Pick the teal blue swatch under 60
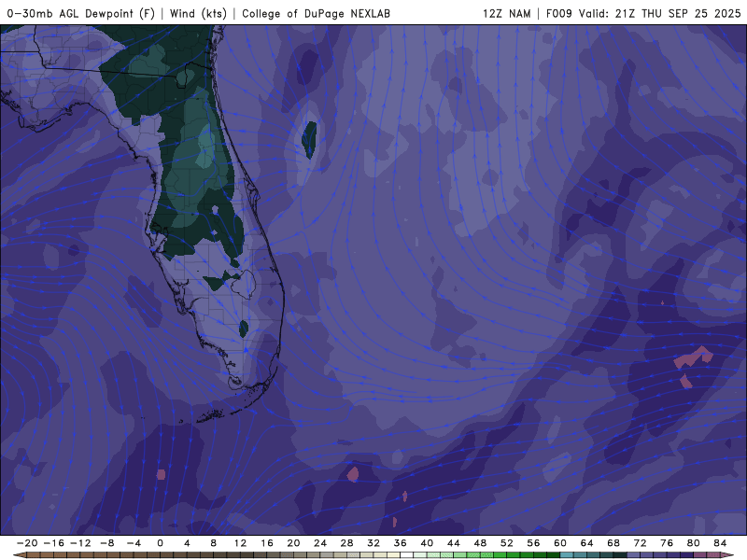Image resolution: width=747 pixels, height=560 pixels. point(567,555)
